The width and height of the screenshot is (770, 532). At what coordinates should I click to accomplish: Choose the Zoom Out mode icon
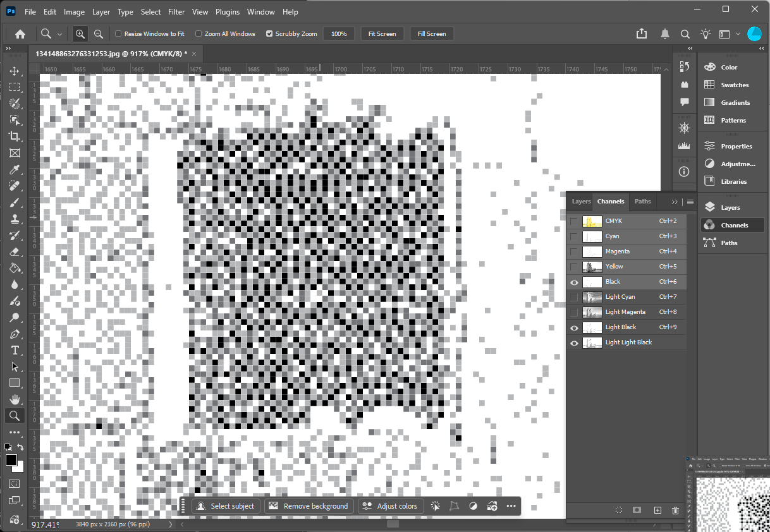click(x=99, y=34)
